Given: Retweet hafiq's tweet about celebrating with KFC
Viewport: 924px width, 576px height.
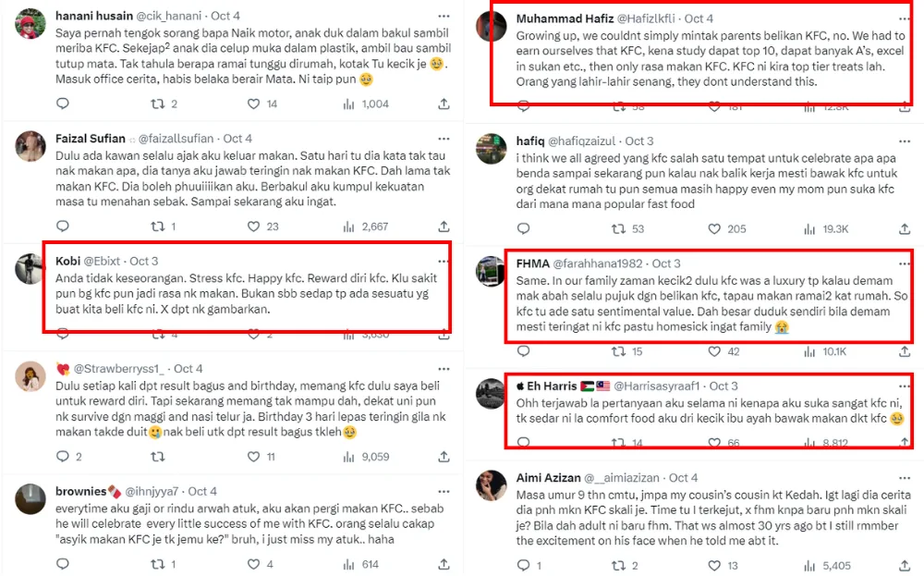Looking at the screenshot, I should click(x=619, y=228).
